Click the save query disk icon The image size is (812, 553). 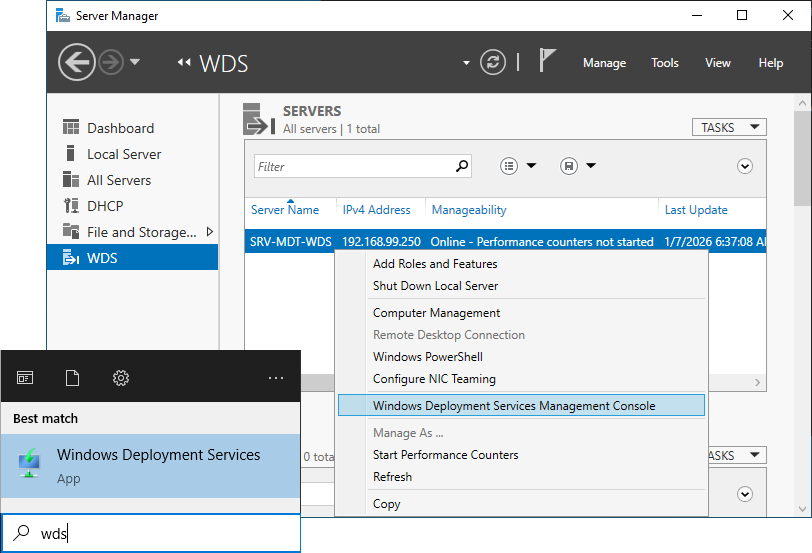click(569, 166)
